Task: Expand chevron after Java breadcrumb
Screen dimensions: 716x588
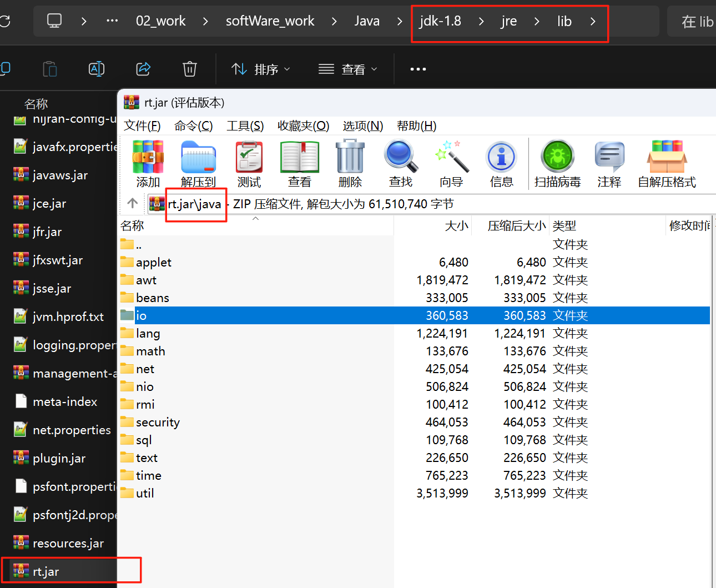Action: coord(400,21)
